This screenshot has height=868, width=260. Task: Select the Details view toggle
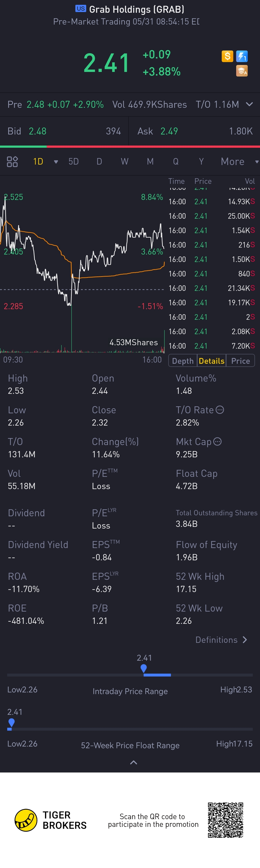[x=211, y=361]
